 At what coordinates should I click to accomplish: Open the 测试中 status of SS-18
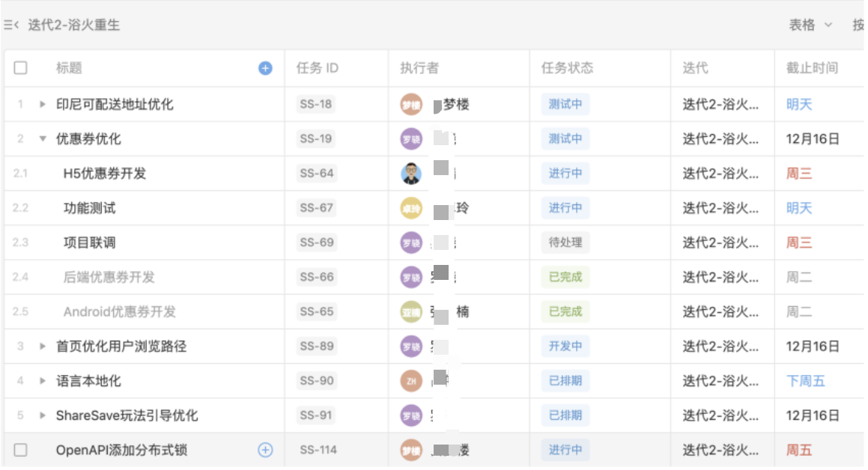click(565, 104)
